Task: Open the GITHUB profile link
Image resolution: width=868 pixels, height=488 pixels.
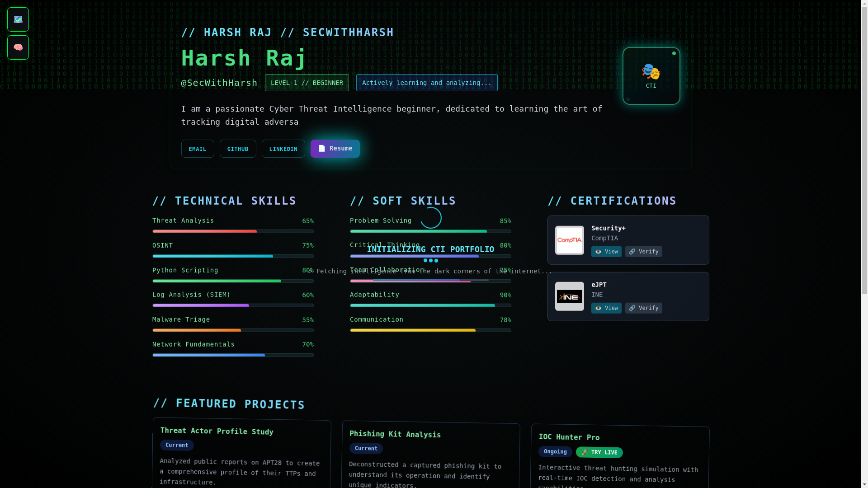Action: pyautogui.click(x=238, y=149)
